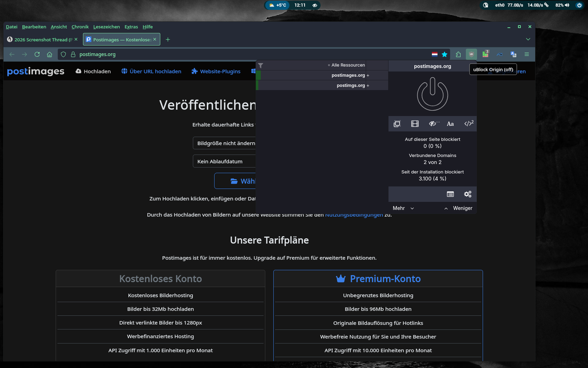Open the Hilfe menu
588x368 pixels.
coord(147,27)
